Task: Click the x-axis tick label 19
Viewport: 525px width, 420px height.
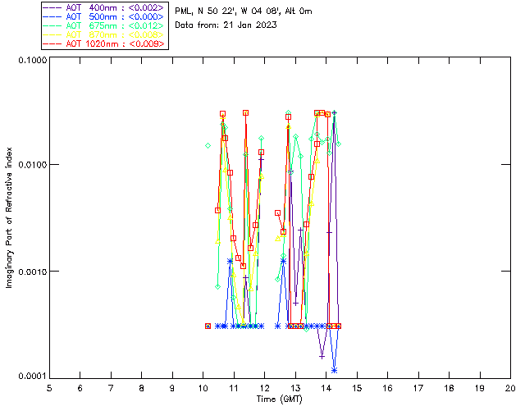Action: pyautogui.click(x=480, y=388)
